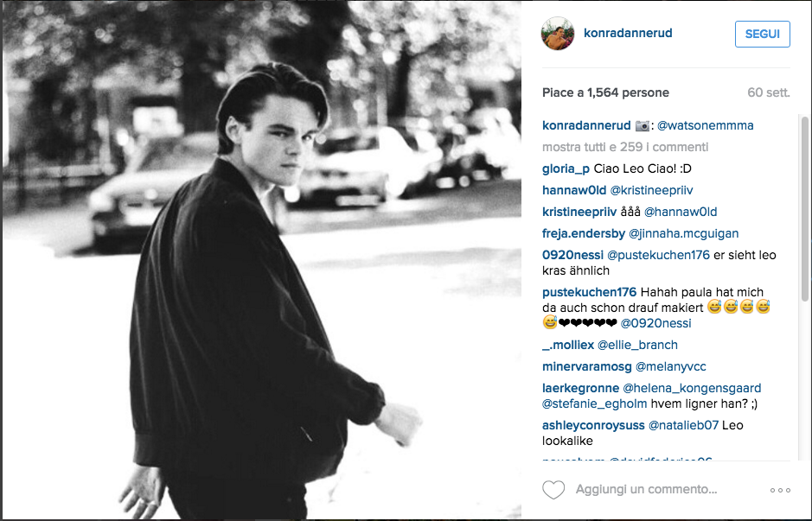Open the three-dot more options menu
The width and height of the screenshot is (812, 521).
(780, 490)
